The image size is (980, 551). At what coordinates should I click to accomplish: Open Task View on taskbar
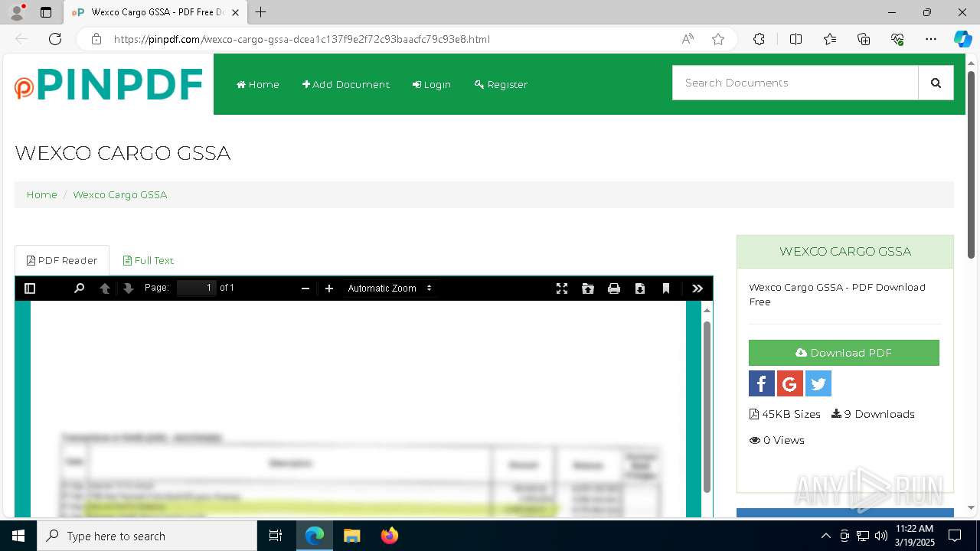tap(276, 536)
